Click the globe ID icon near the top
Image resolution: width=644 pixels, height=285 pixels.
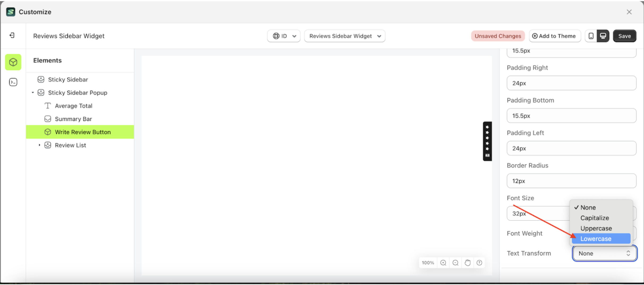[x=276, y=36]
